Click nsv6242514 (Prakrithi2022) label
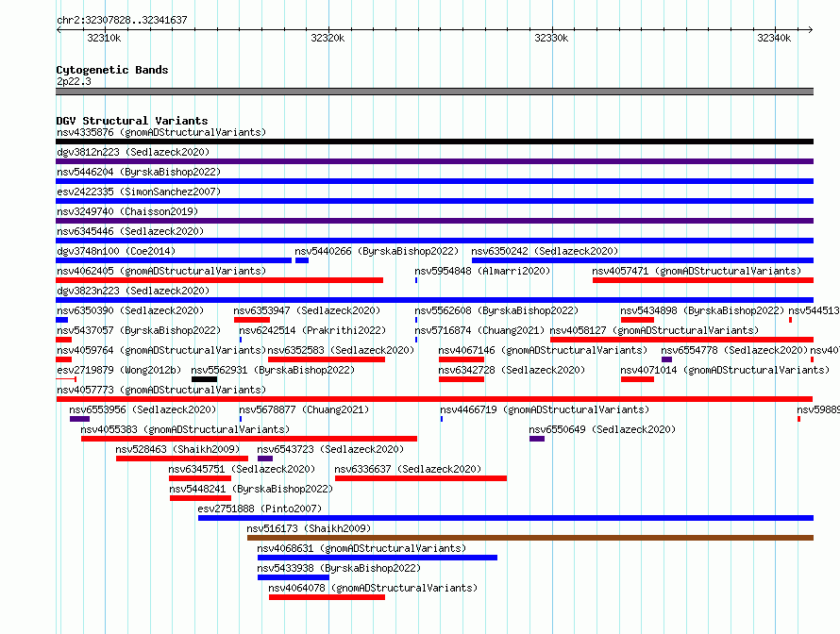The width and height of the screenshot is (840, 634). (x=312, y=330)
